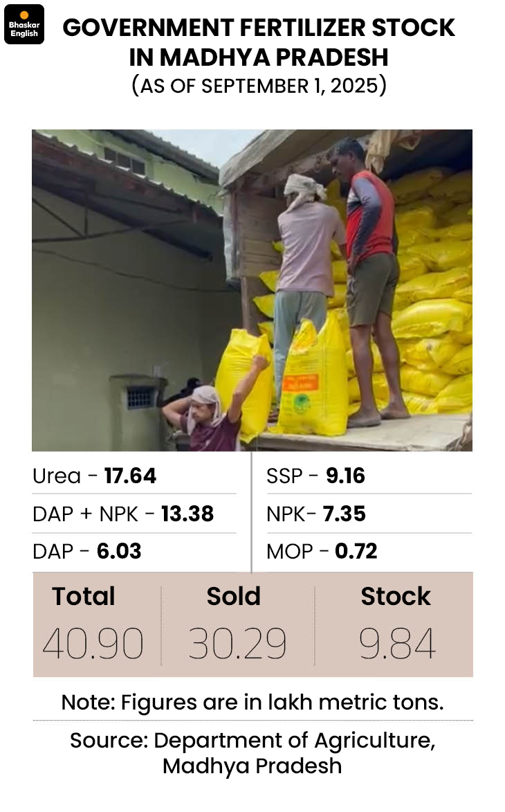The height and width of the screenshot is (812, 505).
Task: Open the Department of Agriculture source credit
Action: [x=252, y=752]
